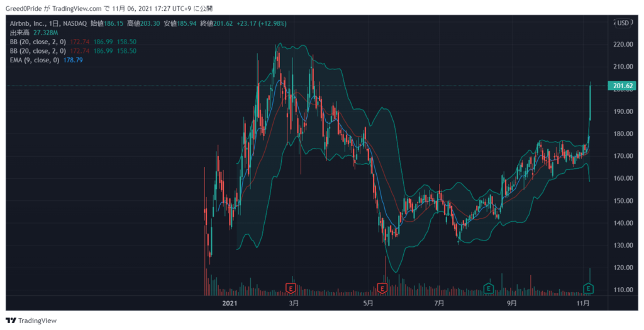Click the green earnings marker before 9月
The height and width of the screenshot is (330, 644).
click(488, 288)
